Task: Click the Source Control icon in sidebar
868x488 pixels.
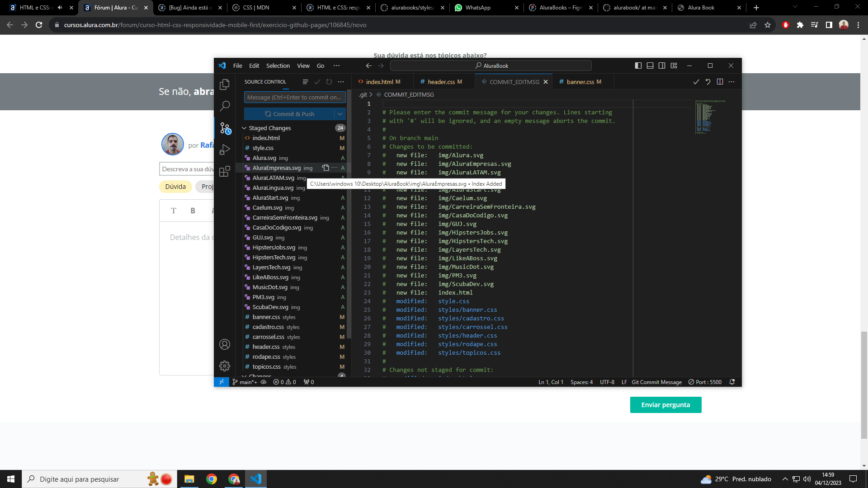Action: pos(224,127)
